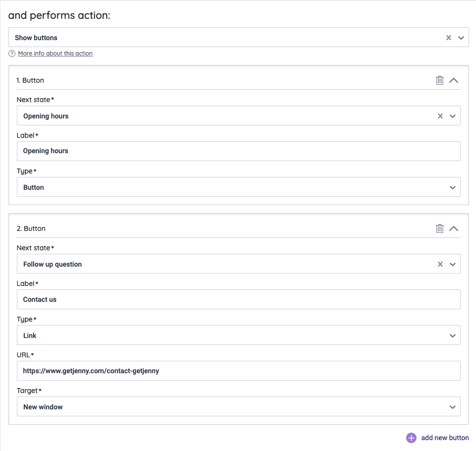Clear the Show buttons action with the x icon
Screen dimensions: 476x451
point(448,37)
